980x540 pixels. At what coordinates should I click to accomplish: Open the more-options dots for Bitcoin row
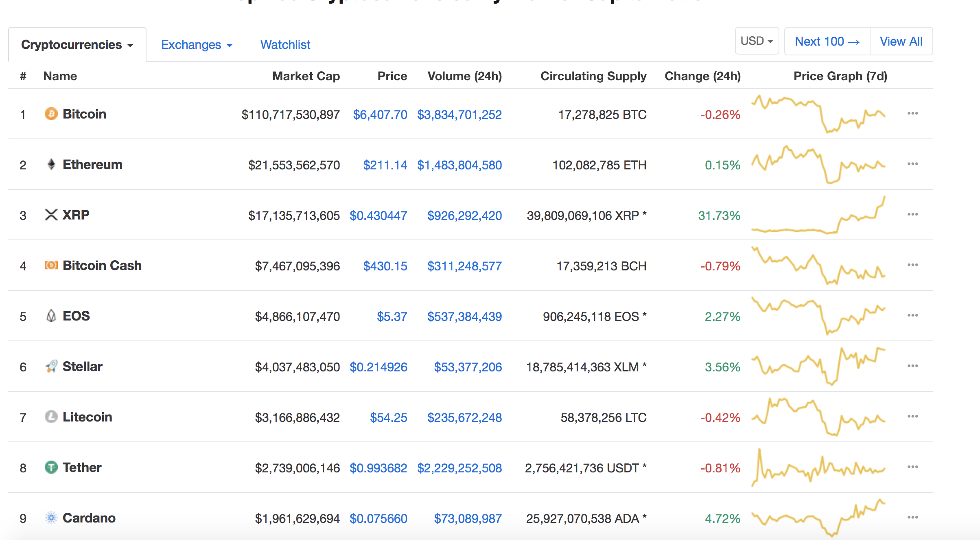(912, 113)
